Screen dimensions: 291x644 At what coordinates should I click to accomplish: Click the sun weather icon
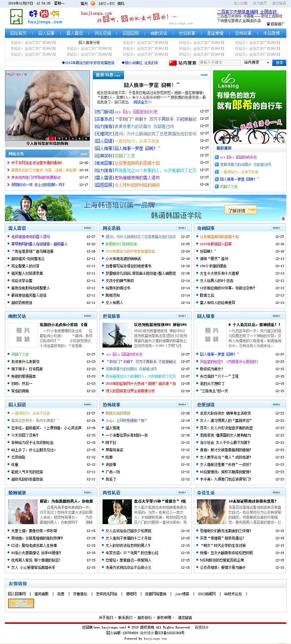coord(93,3)
